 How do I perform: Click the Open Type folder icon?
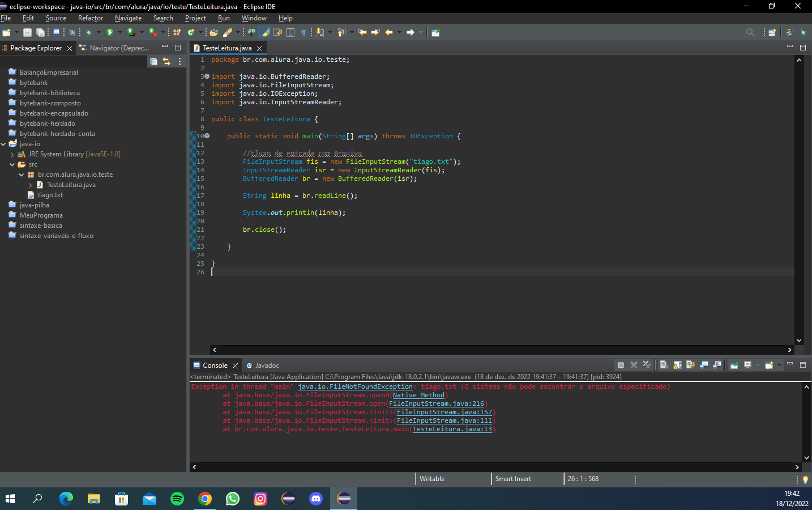(x=213, y=32)
